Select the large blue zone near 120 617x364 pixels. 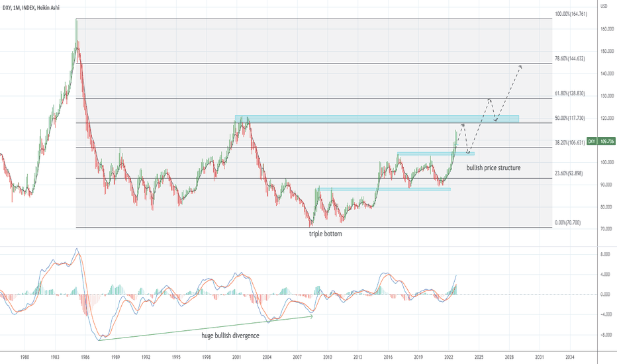click(x=377, y=119)
